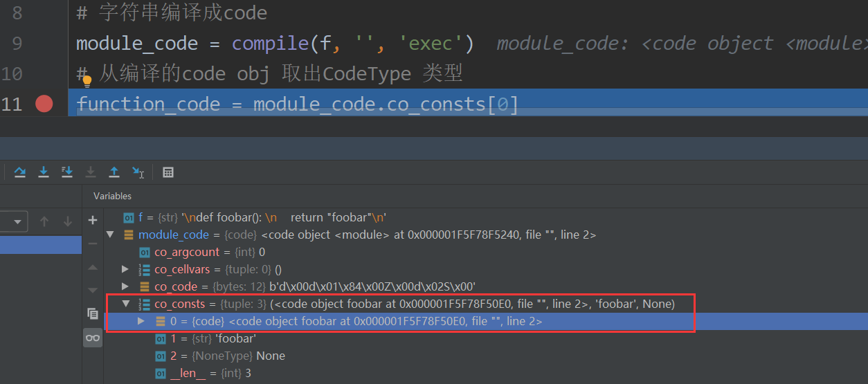Select the __len__ = 3 entry
This screenshot has height=384, width=868.
pyautogui.click(x=485, y=373)
